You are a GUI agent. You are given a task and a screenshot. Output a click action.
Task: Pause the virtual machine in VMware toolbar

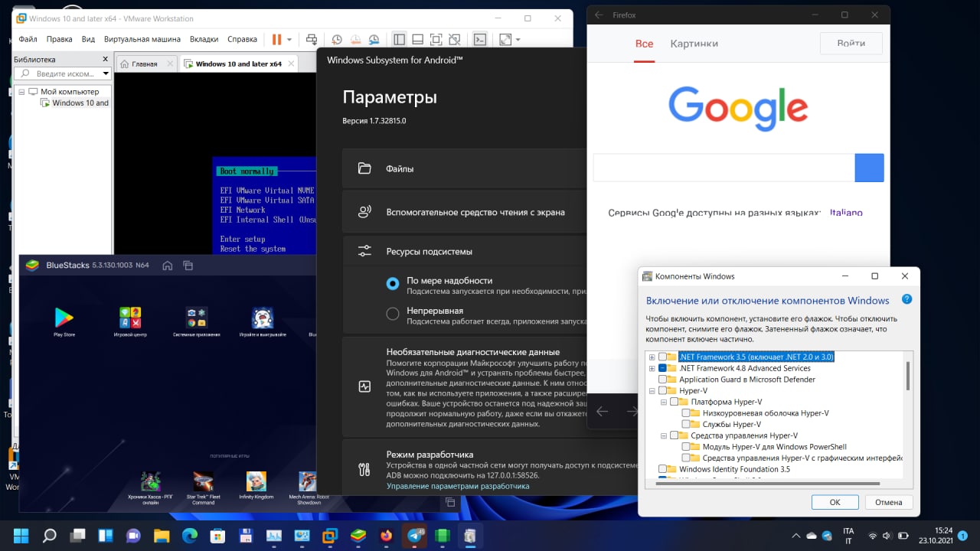point(276,39)
